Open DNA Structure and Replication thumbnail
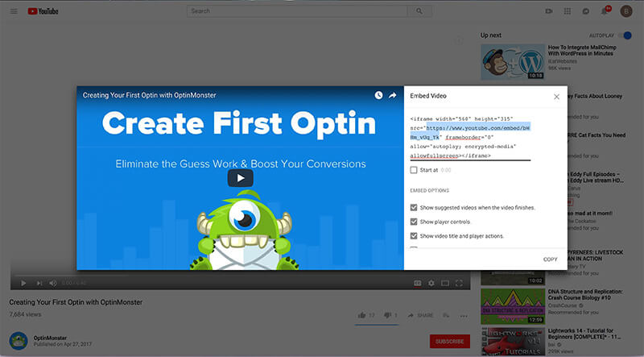 tap(513, 306)
